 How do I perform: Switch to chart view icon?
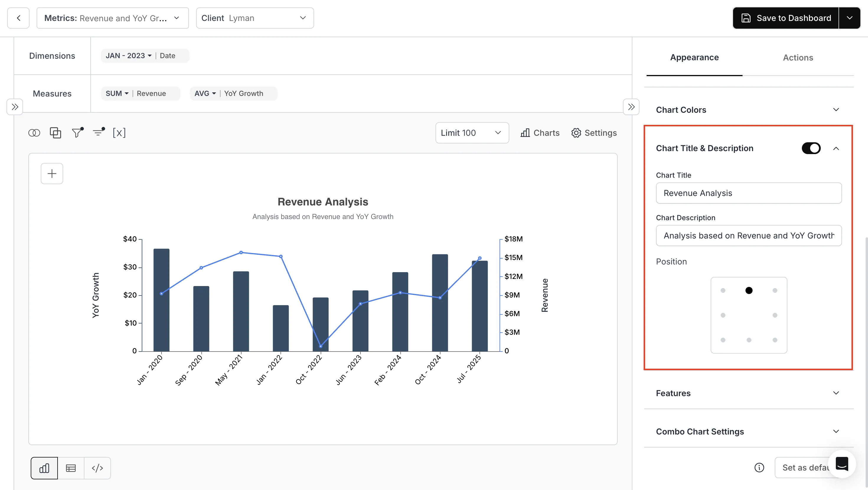44,468
